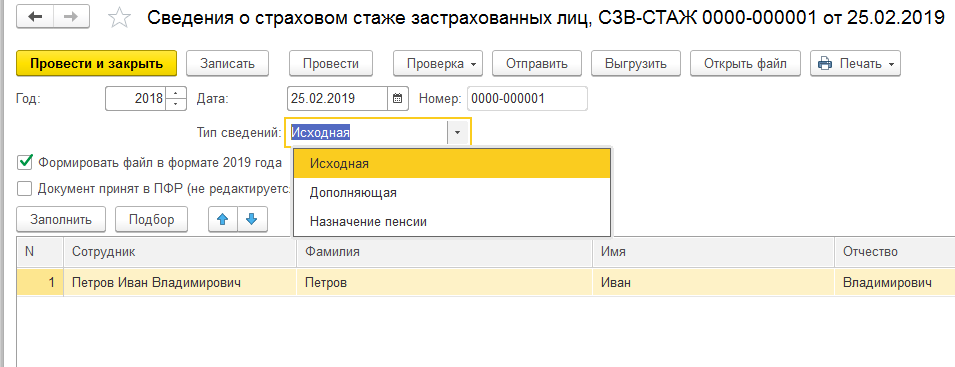
Task: Click the Отправить button
Action: [x=537, y=64]
